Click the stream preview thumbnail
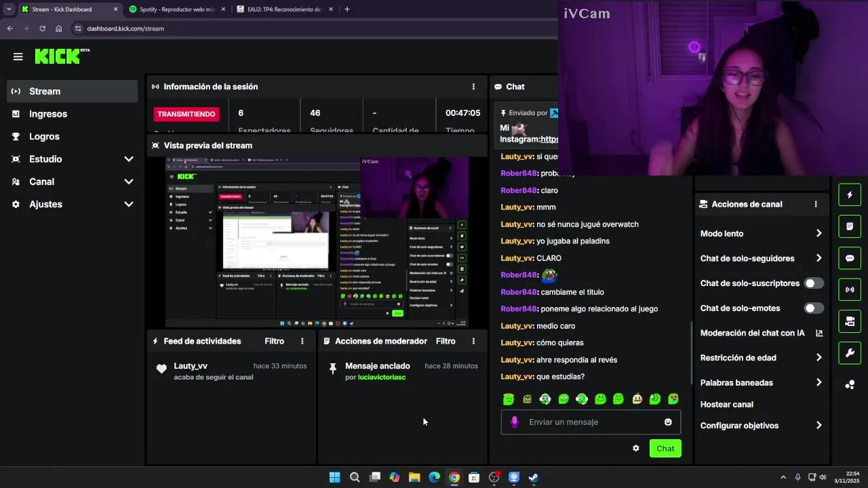The image size is (868, 488). tap(317, 242)
